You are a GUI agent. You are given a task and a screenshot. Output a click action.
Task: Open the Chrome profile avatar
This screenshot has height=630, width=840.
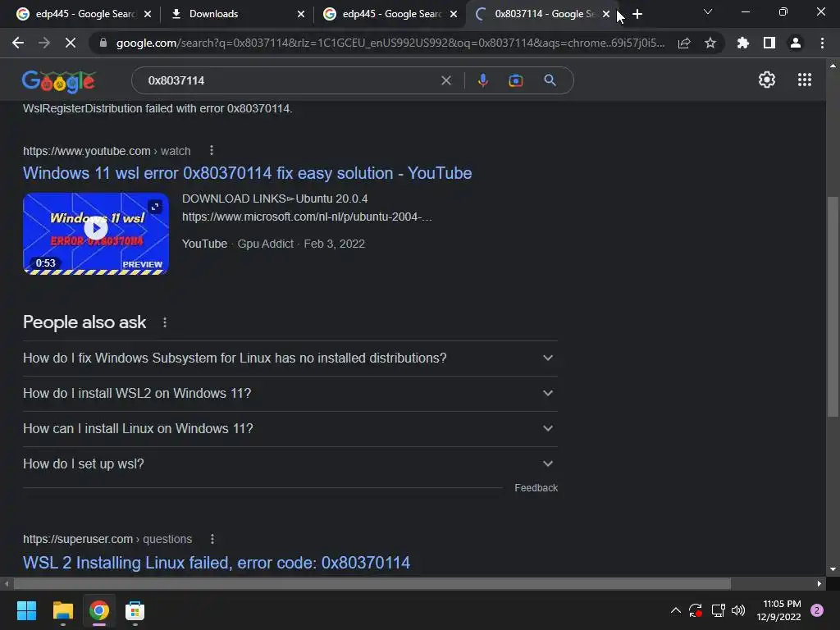(796, 43)
